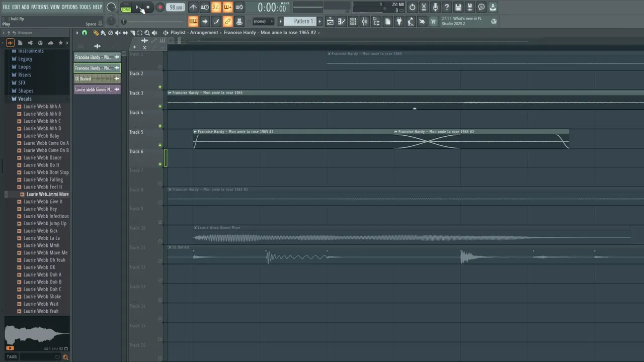Toggle the link-to-controller chain button
This screenshot has width=644, height=362.
(x=227, y=21)
